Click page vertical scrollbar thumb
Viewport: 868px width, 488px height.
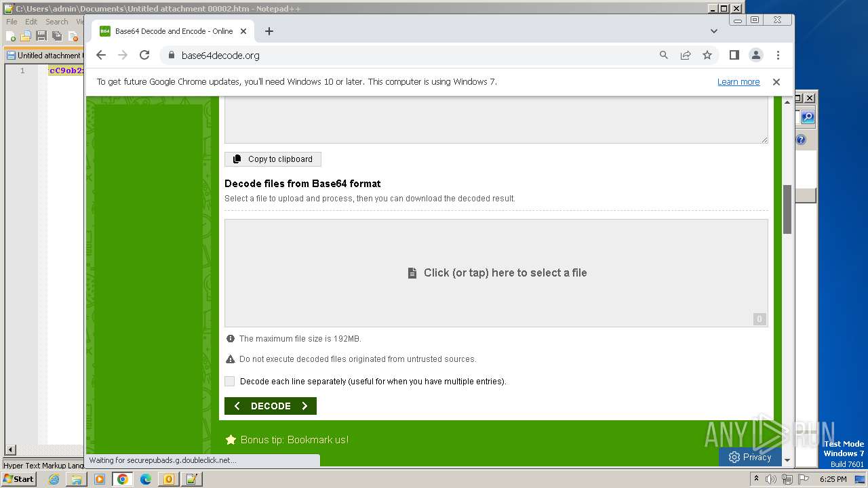click(787, 209)
